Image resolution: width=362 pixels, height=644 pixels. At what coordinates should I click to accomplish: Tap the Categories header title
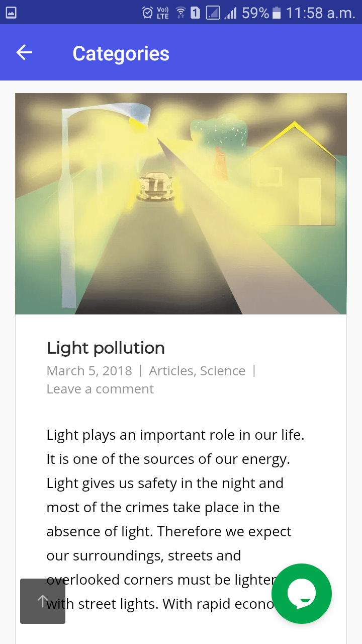121,53
